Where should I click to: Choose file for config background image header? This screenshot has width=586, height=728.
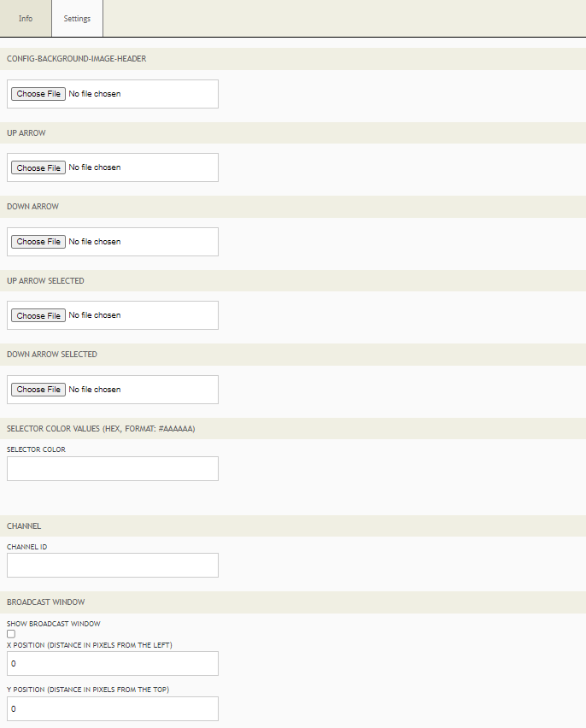[x=38, y=94]
